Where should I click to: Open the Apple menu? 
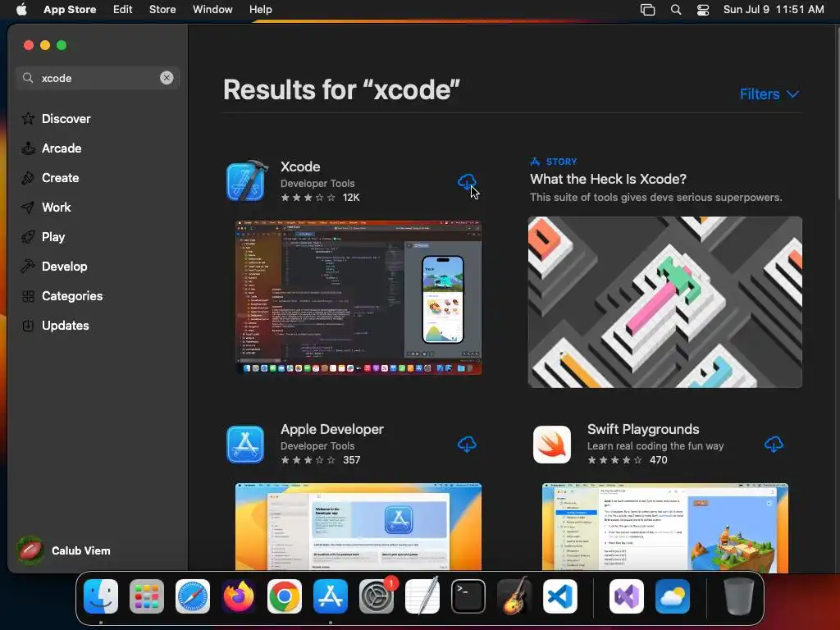coord(21,10)
